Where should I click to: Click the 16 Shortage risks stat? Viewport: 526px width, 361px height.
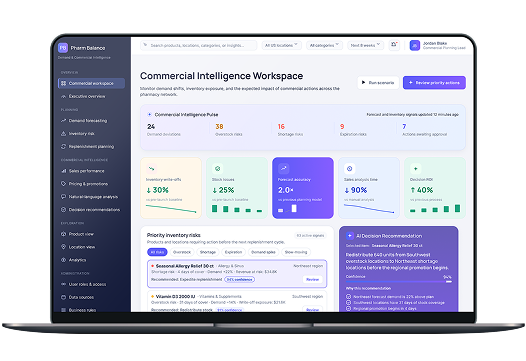tap(290, 130)
